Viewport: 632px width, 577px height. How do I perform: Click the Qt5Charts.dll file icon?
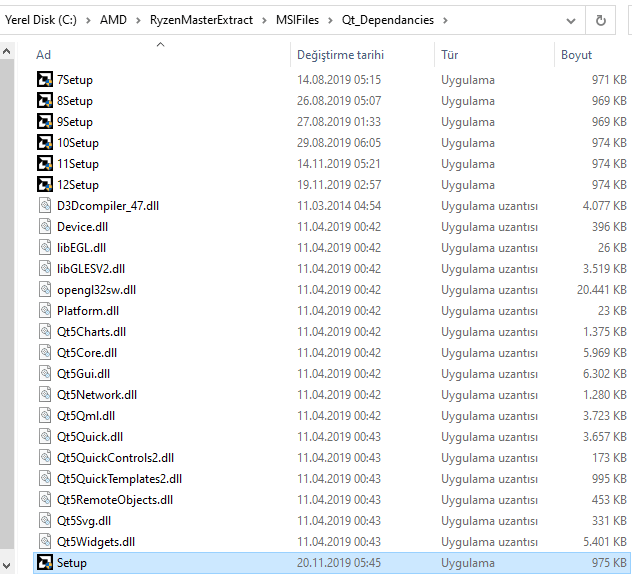click(45, 331)
